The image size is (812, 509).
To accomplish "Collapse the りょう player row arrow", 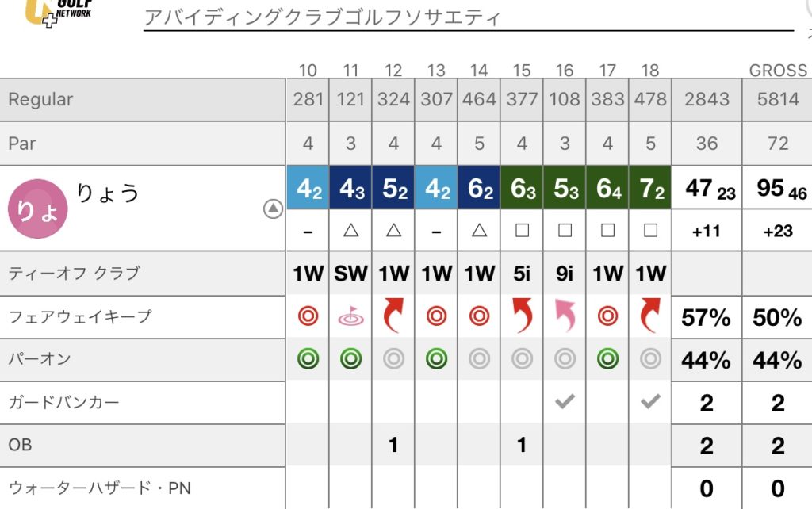I will 273,209.
